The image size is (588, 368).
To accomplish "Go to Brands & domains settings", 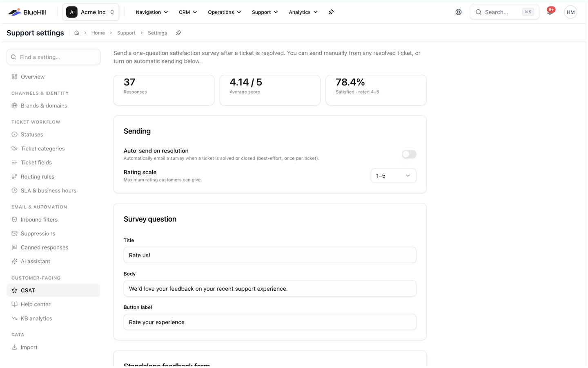I will click(53, 105).
